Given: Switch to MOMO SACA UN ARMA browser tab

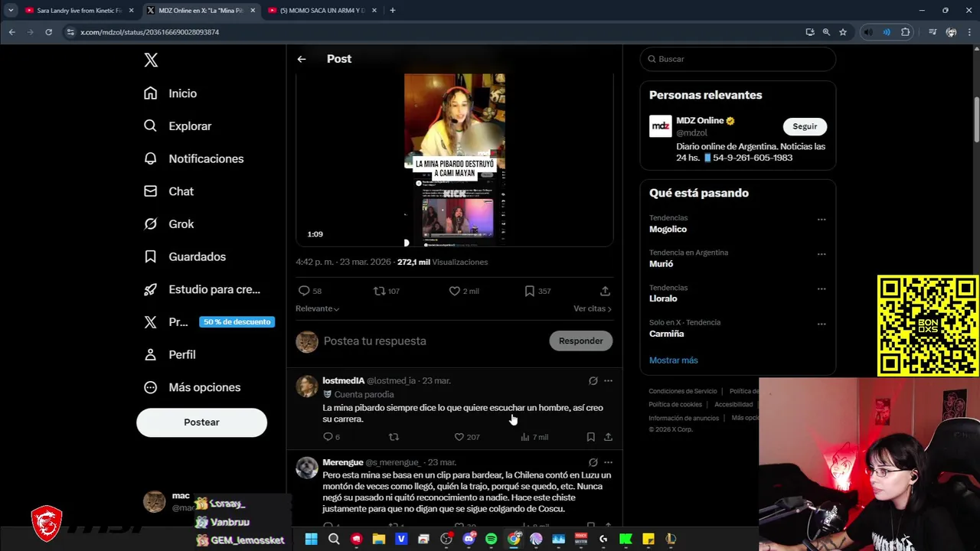Looking at the screenshot, I should click(322, 11).
